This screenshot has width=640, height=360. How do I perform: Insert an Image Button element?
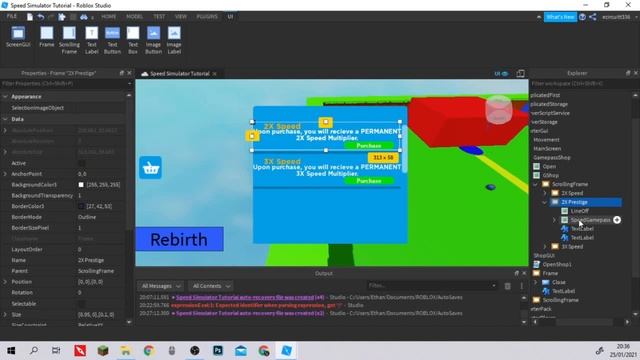click(153, 40)
